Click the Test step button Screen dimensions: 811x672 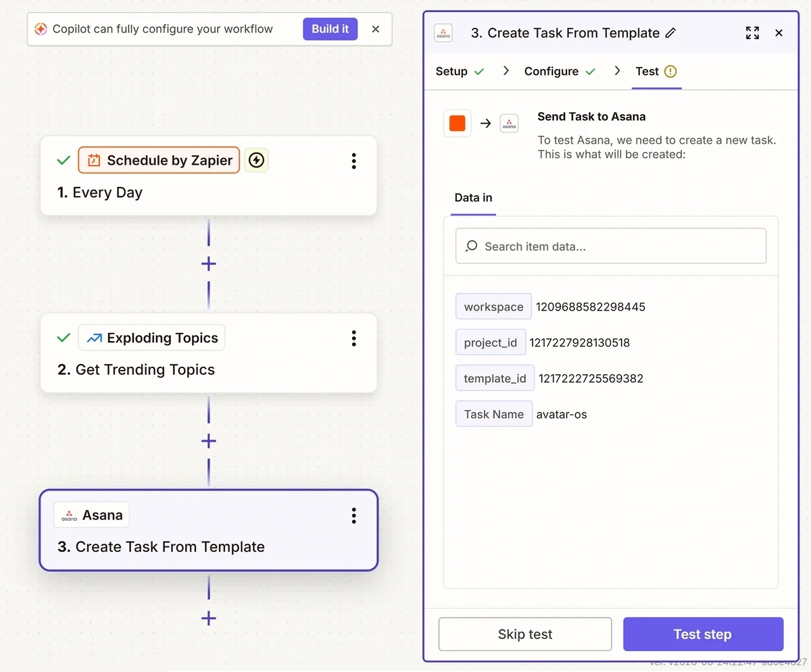click(703, 634)
